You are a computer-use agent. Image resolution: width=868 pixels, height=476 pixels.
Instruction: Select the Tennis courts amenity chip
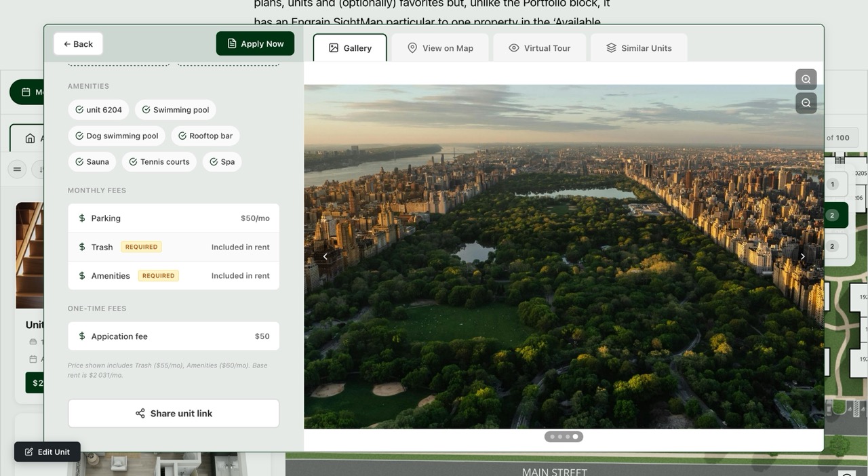(x=159, y=162)
